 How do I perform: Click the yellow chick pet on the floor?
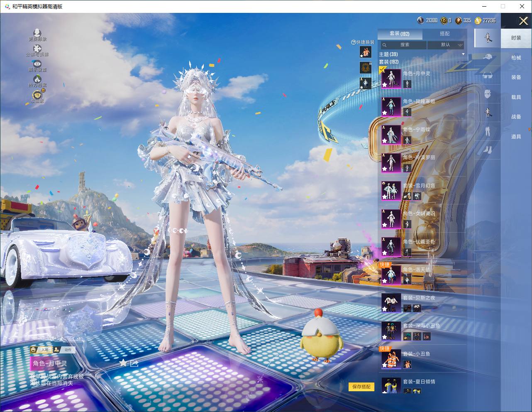pyautogui.click(x=322, y=337)
